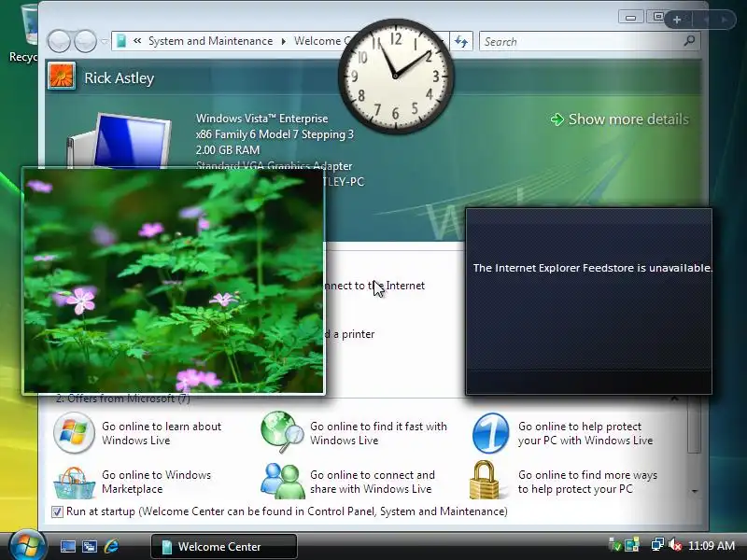Click the Back navigation button
The width and height of the screenshot is (747, 560).
point(60,41)
